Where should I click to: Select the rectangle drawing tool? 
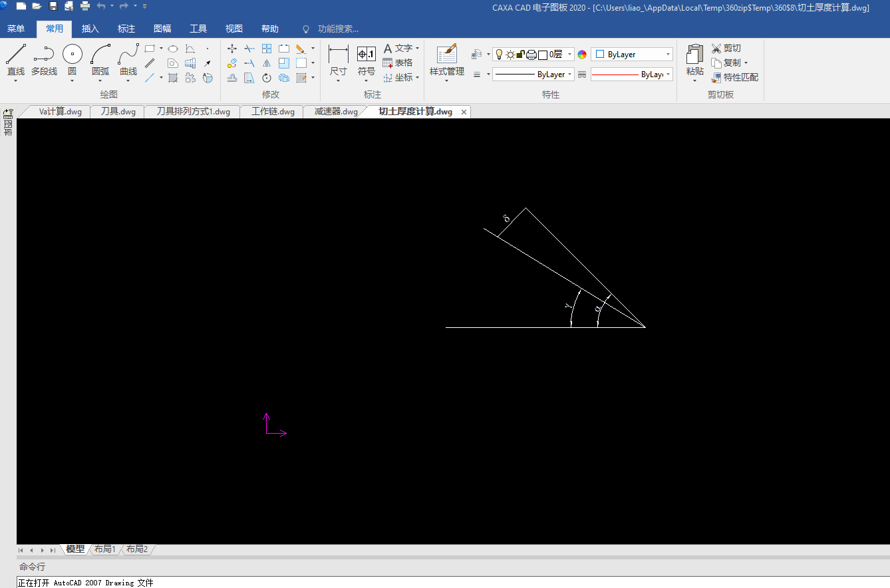(150, 49)
